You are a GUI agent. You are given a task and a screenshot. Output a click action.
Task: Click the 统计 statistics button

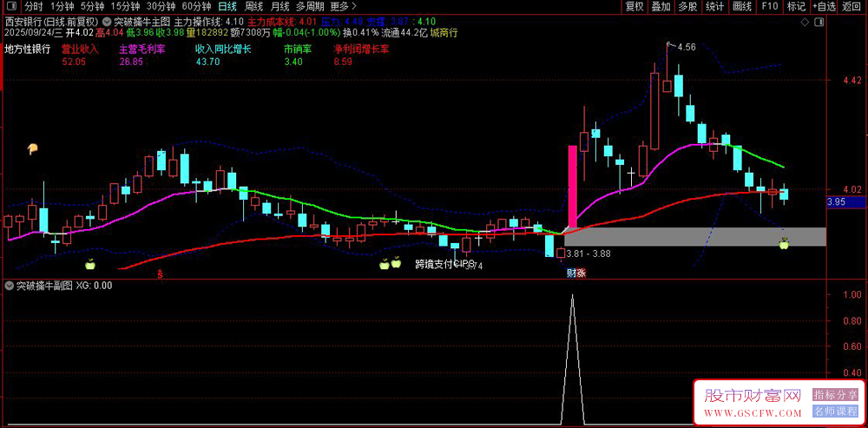[714, 7]
